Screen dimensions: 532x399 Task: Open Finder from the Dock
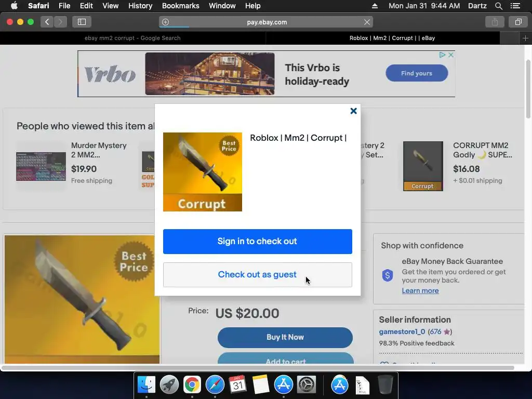(x=146, y=384)
